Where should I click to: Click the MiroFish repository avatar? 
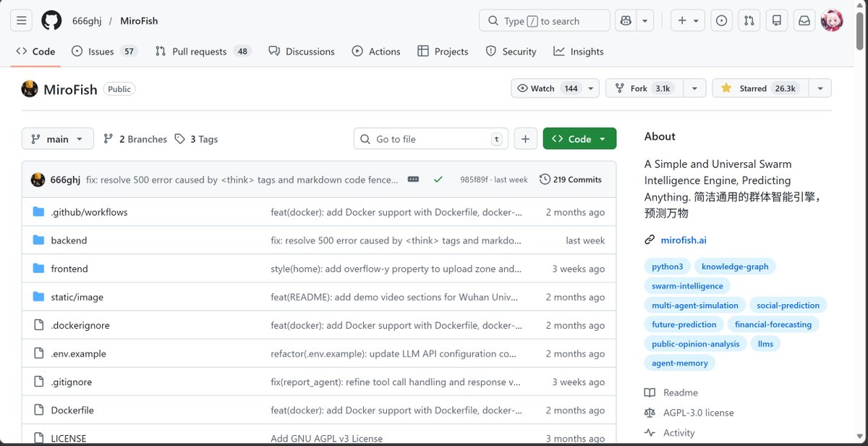(30, 89)
